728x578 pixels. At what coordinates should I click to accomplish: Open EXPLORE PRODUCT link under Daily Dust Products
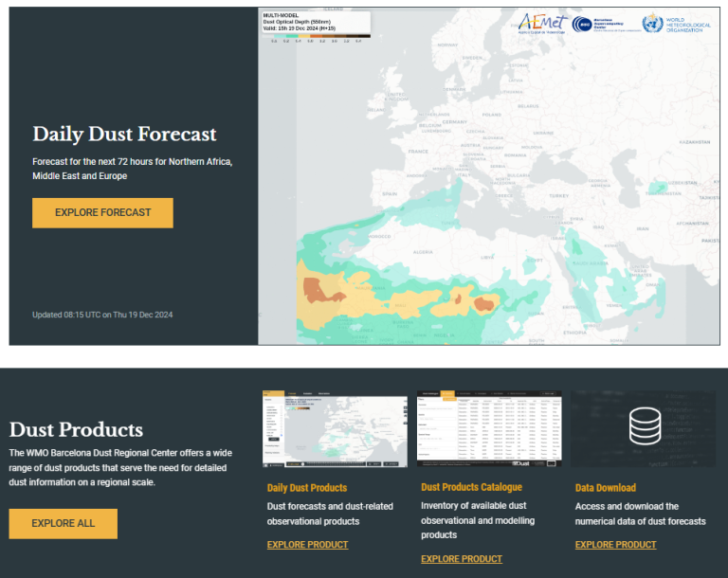pos(307,545)
